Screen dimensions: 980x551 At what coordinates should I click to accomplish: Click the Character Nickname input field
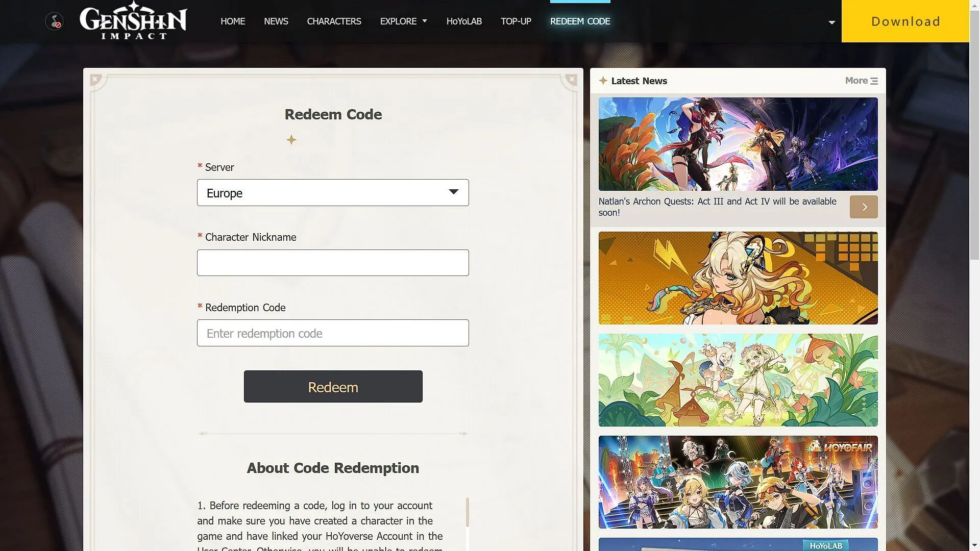tap(332, 262)
